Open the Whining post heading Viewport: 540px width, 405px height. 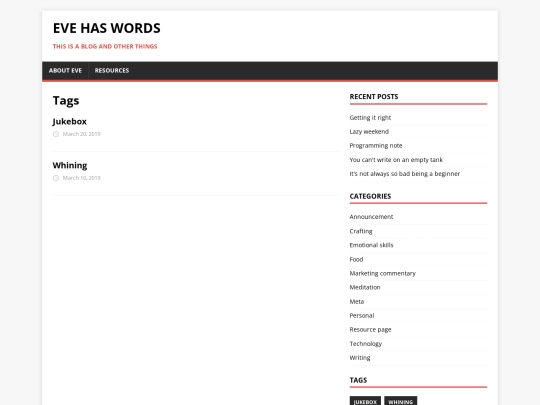70,166
